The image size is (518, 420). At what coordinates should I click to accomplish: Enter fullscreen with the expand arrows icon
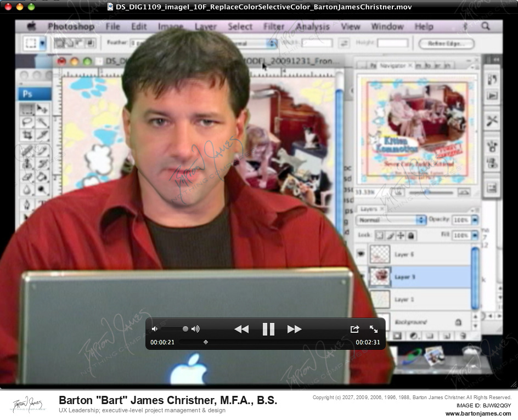click(374, 329)
